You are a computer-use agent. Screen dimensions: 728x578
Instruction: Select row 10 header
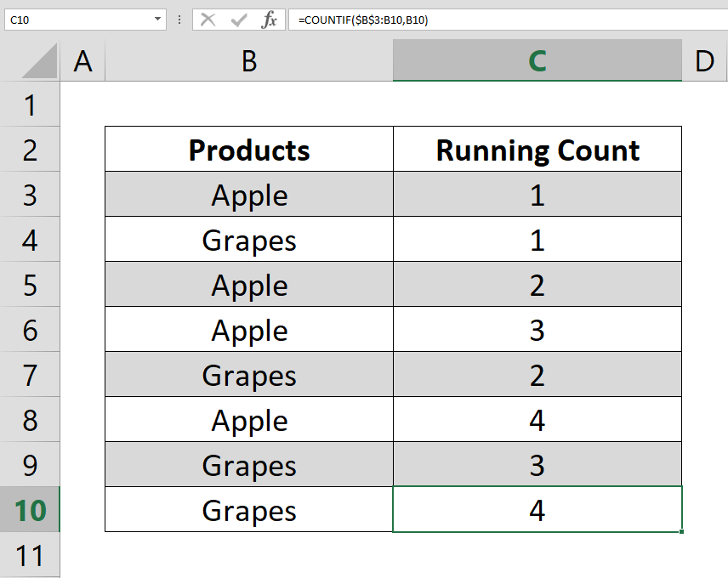30,509
